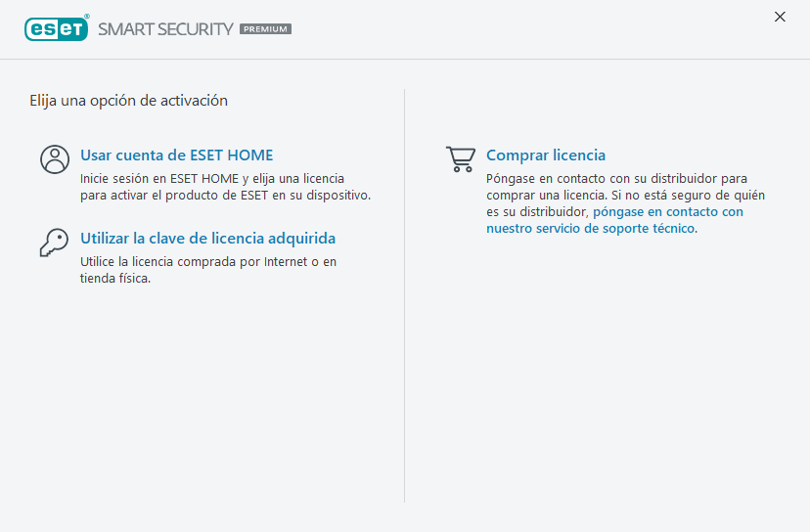Close the ESET activation window
The width and height of the screenshot is (810, 532).
click(780, 17)
